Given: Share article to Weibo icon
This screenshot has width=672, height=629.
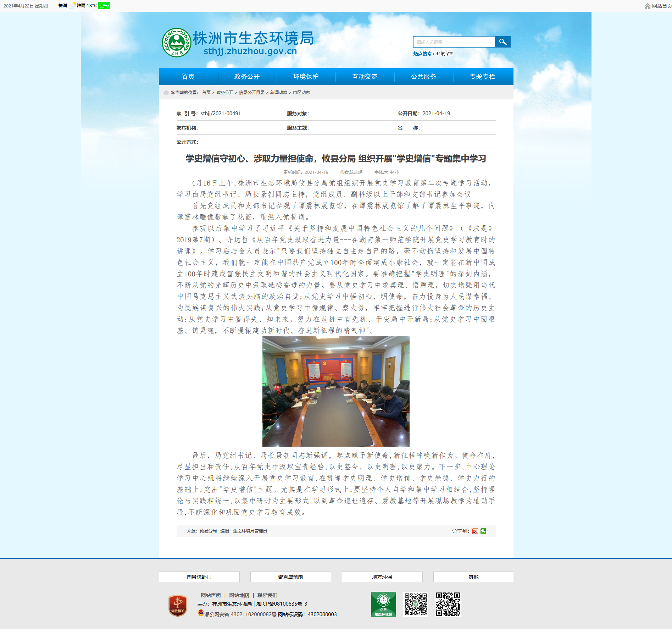Looking at the screenshot, I should (475, 531).
